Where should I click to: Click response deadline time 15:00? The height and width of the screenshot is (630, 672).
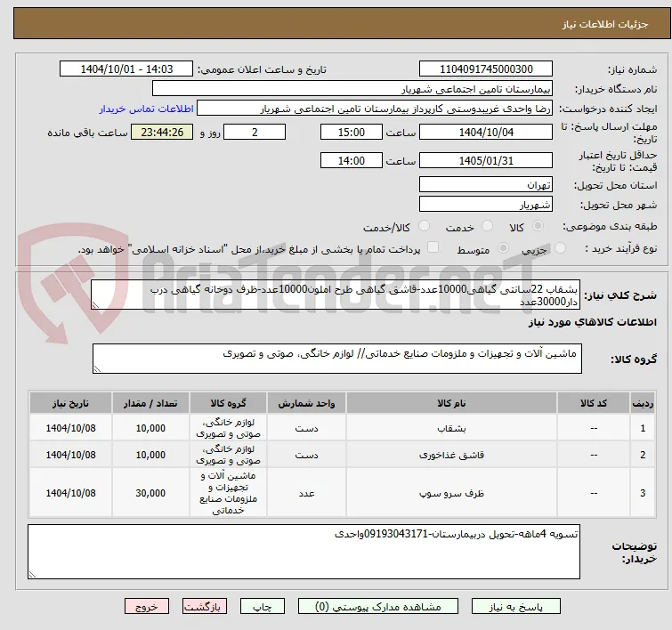351,132
